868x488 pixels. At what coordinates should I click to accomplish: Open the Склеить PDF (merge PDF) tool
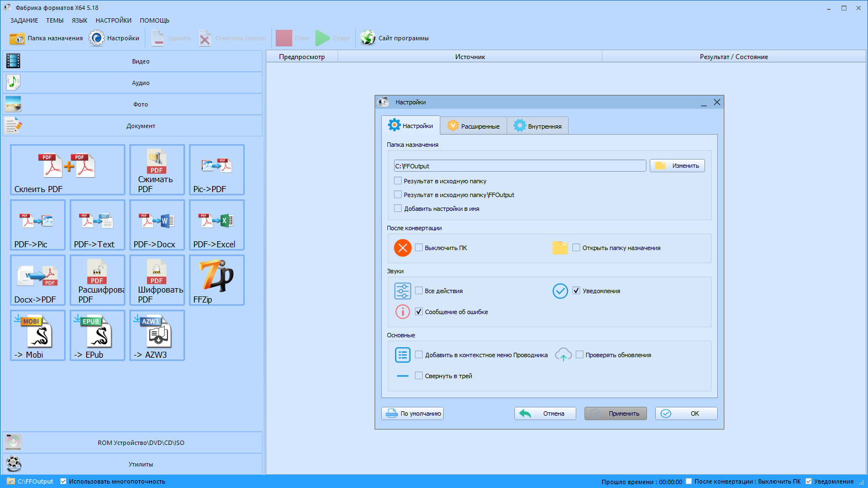pyautogui.click(x=67, y=169)
